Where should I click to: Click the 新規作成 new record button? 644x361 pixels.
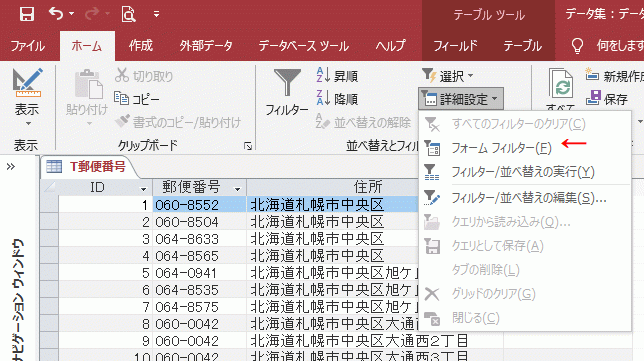(x=614, y=76)
